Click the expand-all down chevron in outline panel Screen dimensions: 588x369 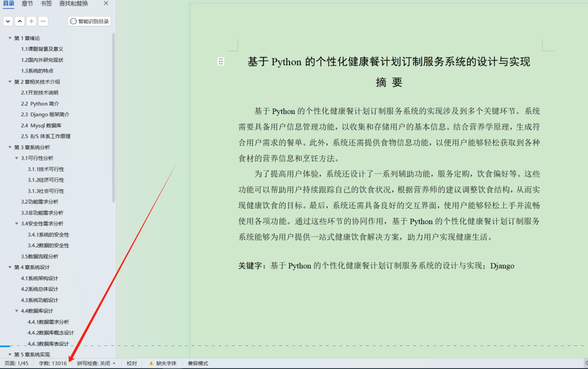pos(8,21)
